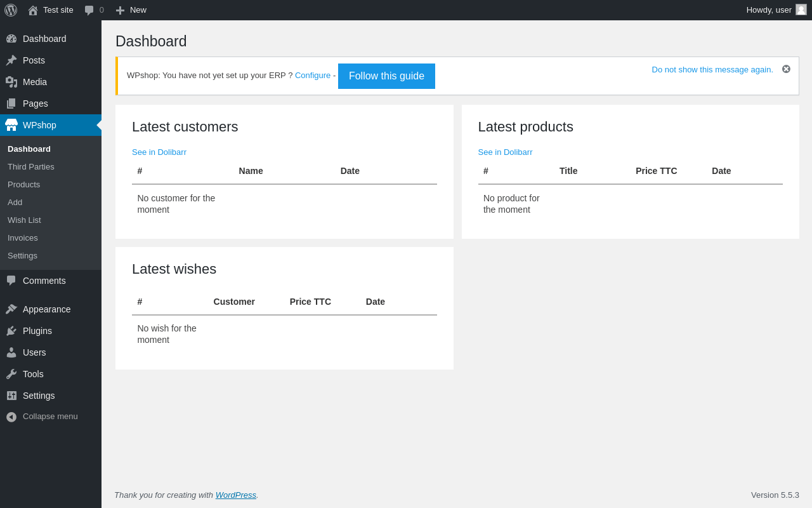This screenshot has height=508, width=812.
Task: Open WPshop Settings submenu item
Action: pyautogui.click(x=22, y=256)
